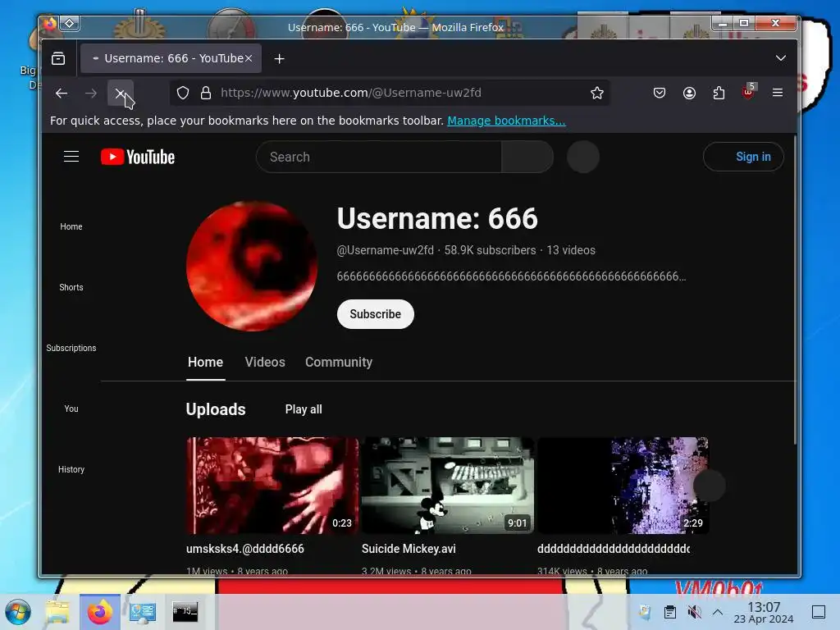Expand the 6666... channel description

pos(512,276)
